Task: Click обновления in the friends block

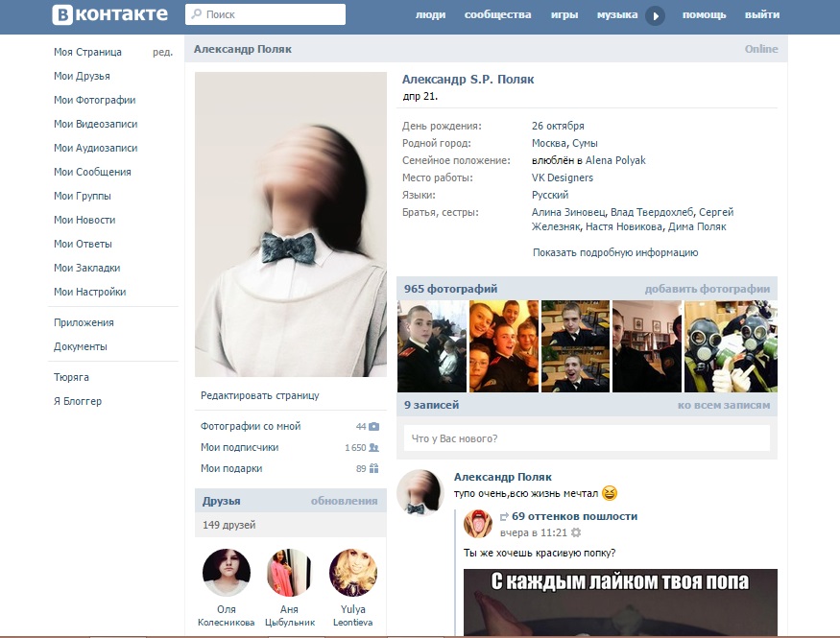Action: (x=344, y=502)
